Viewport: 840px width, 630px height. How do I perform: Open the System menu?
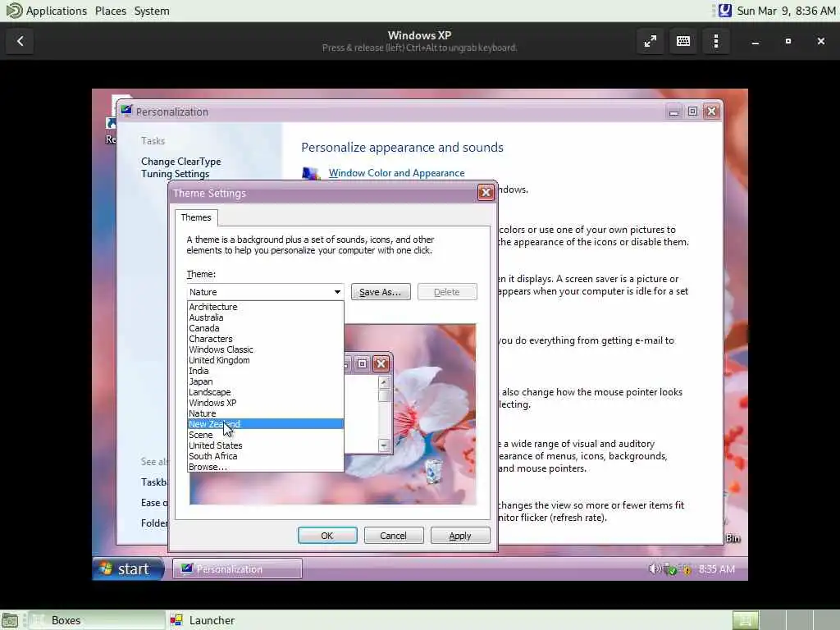point(152,11)
